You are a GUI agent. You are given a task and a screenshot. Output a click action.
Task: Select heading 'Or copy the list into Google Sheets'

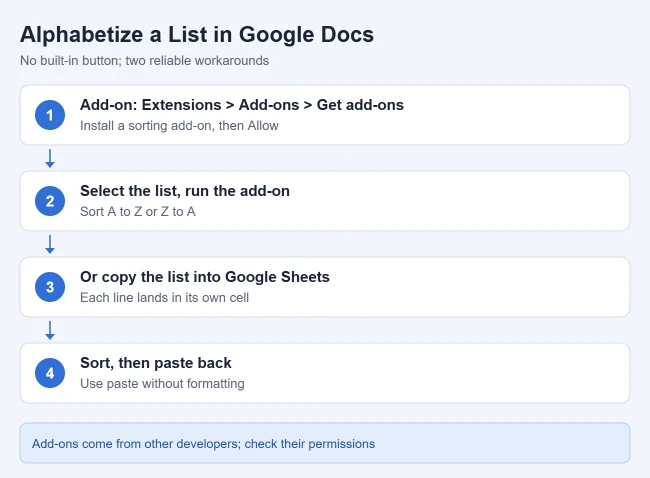tap(205, 277)
